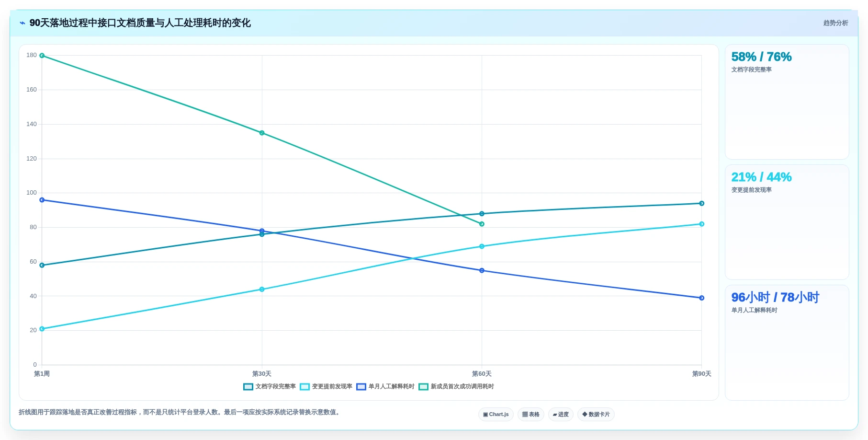Image resolution: width=868 pixels, height=440 pixels.
Task: Click the 单月人工解释耗时 data point at 第1周
Action: click(x=42, y=200)
